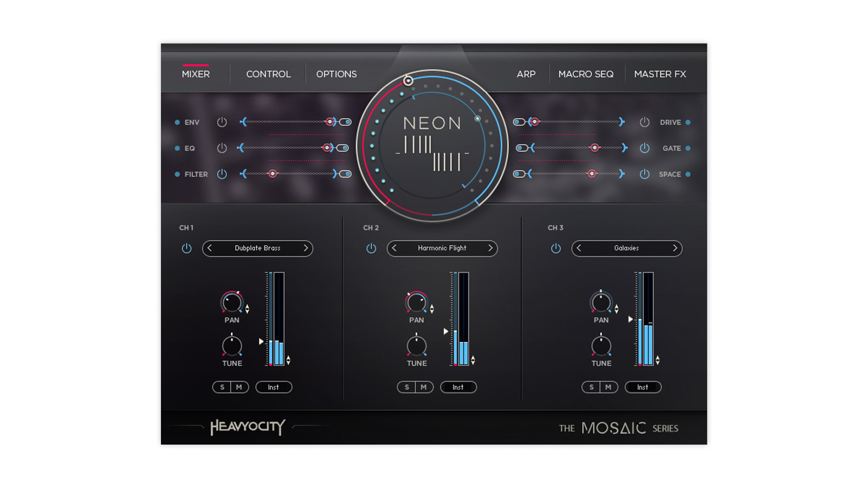Mute channel 2 with M button
Image resolution: width=868 pixels, height=488 pixels.
(x=424, y=387)
